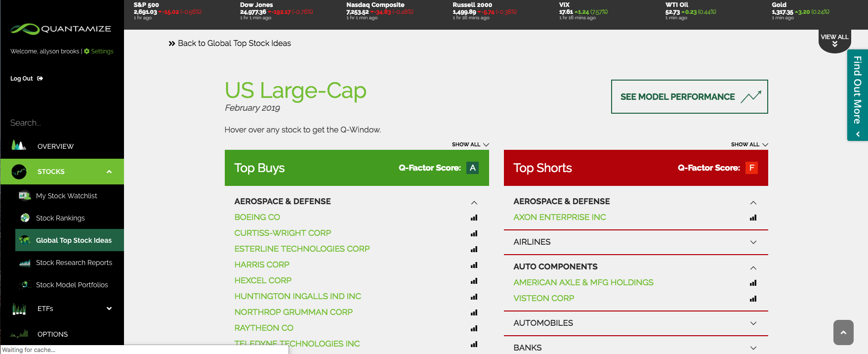Go back to Global Top Stock Ideas

pos(230,44)
